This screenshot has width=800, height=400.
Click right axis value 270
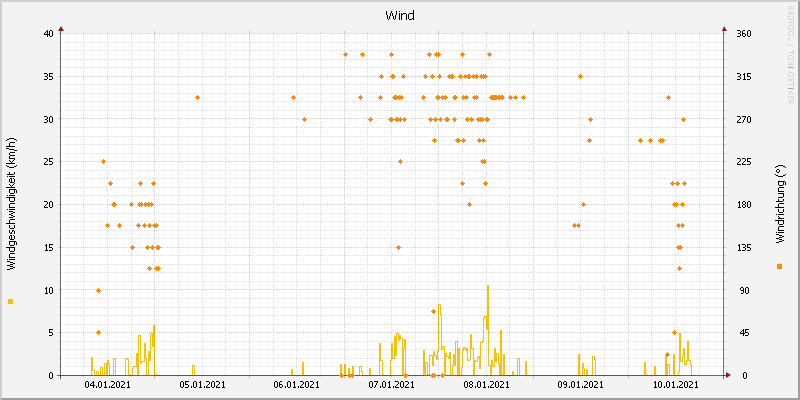point(744,119)
